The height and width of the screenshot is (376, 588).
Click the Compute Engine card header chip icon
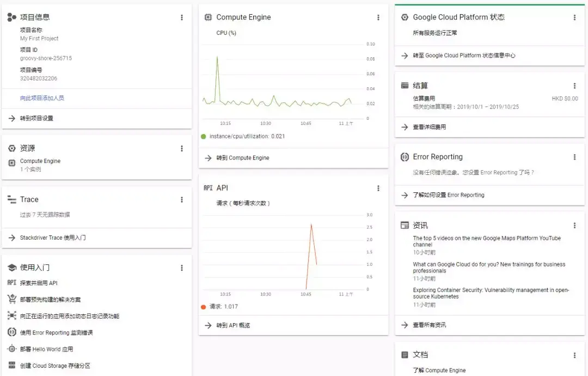point(208,17)
